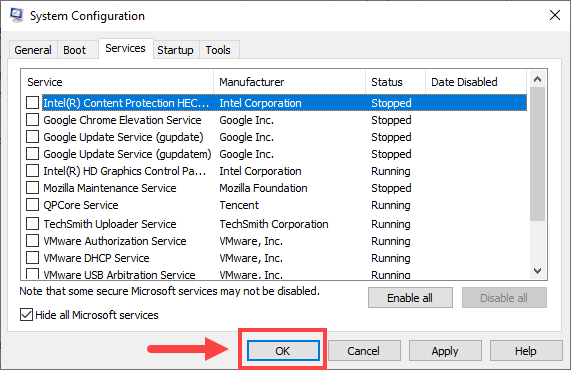Click the Enable all button

click(x=410, y=298)
